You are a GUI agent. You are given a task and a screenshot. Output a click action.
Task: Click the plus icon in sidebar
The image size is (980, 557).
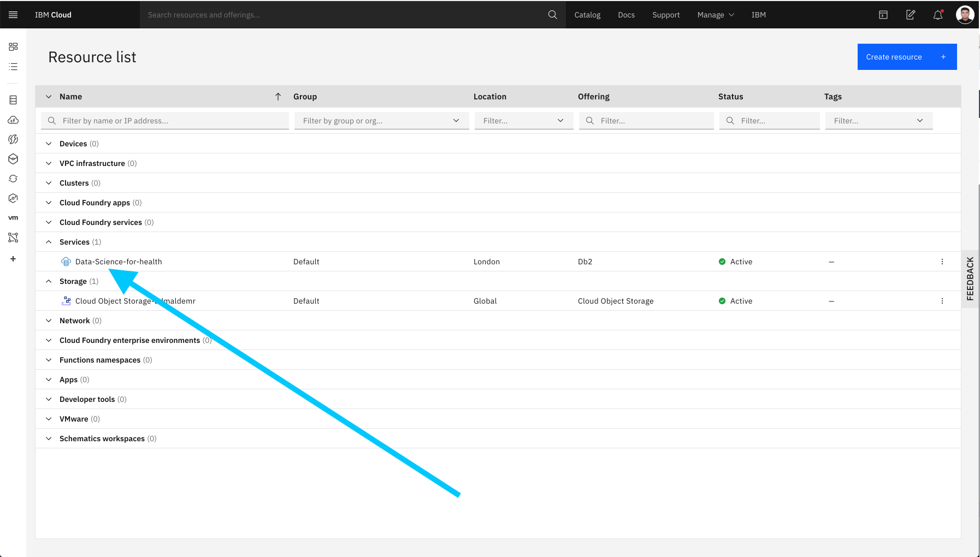[13, 259]
